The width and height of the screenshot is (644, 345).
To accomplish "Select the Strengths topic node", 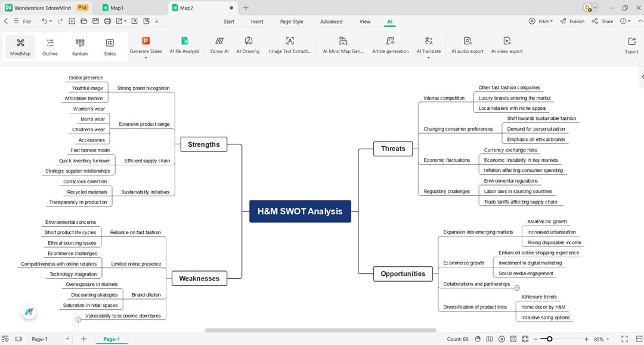I will coord(204,144).
